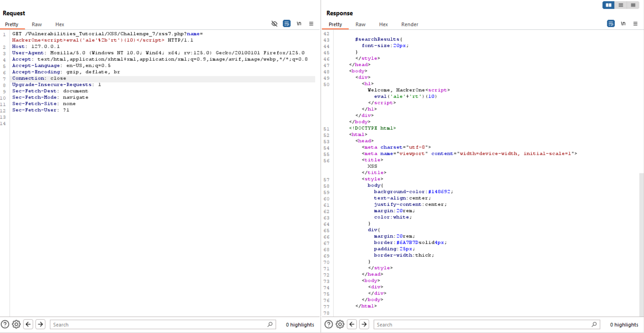Select side-by-side layout view icon
Viewport: 644px width, 333px height.
coord(608,5)
